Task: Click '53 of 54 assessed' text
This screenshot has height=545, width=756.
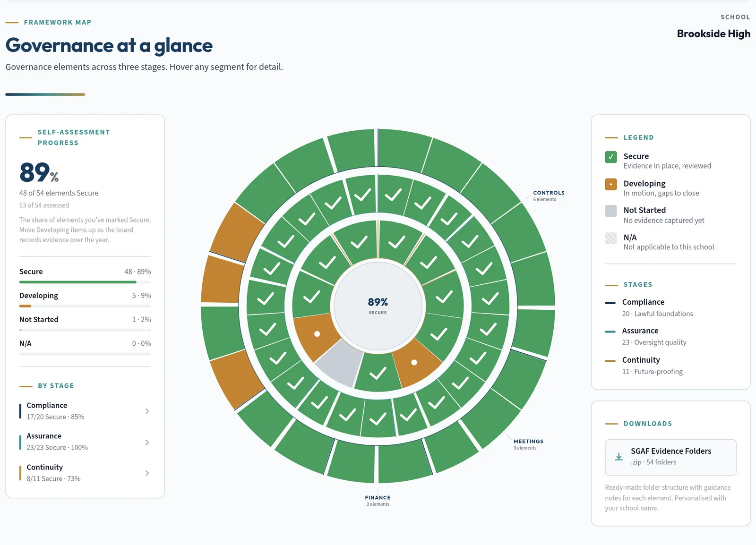Action: (44, 205)
